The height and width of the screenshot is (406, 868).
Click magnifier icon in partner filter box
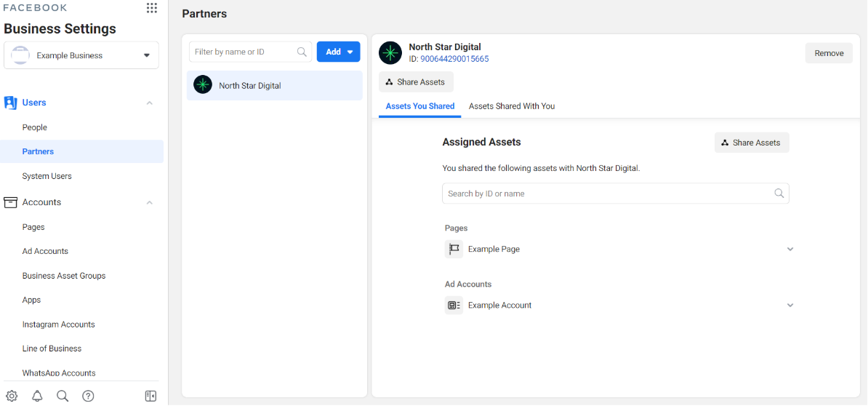coord(302,52)
